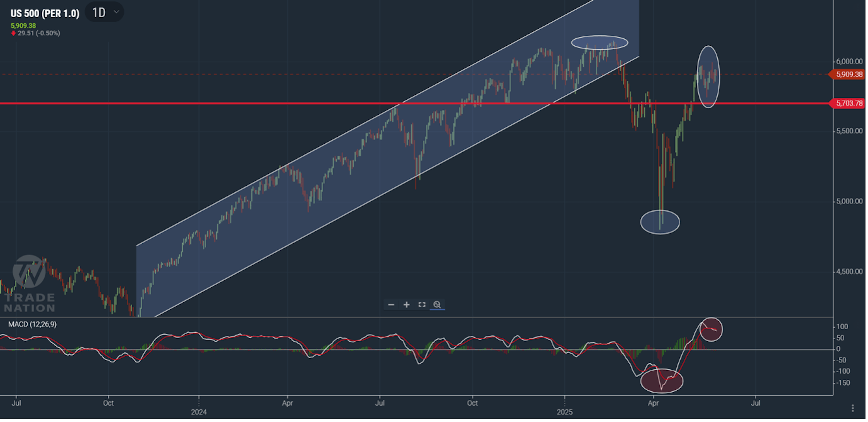Viewport: 868px width, 422px height.
Task: Click the 6,000.00 price axis label
Action: coord(849,62)
